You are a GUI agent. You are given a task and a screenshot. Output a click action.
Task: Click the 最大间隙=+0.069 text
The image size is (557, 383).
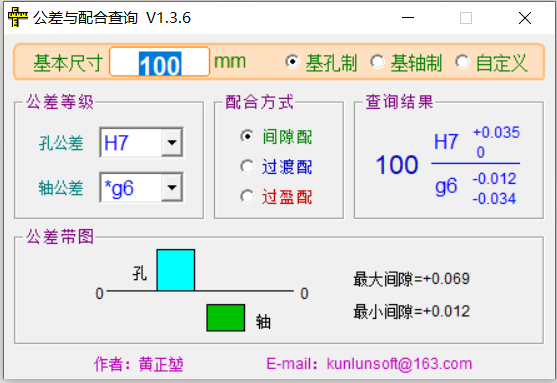(411, 279)
